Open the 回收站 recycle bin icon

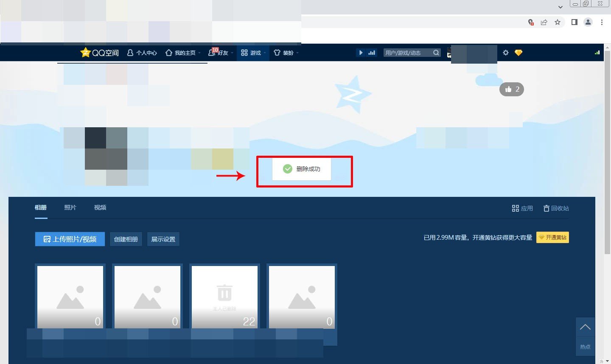tap(547, 208)
